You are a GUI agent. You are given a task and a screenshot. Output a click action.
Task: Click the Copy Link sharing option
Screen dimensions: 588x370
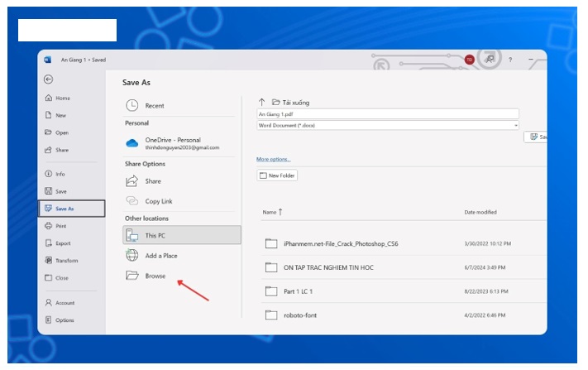pyautogui.click(x=158, y=201)
